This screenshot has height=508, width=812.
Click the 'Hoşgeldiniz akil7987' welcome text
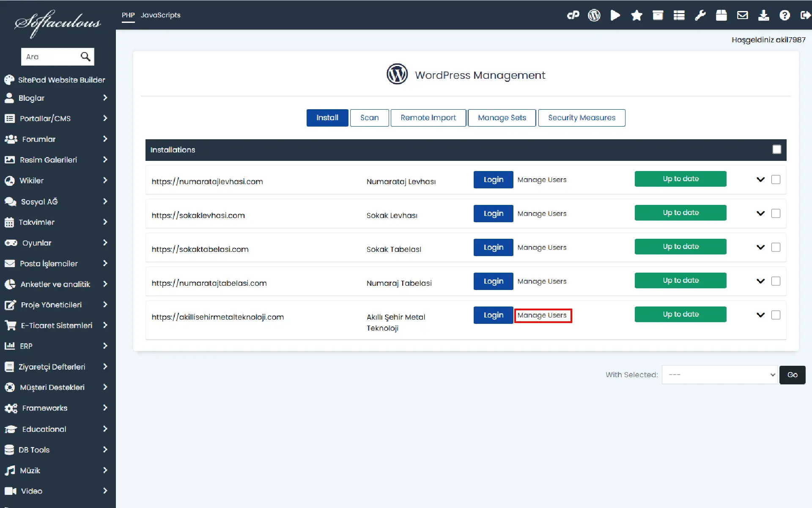(768, 40)
